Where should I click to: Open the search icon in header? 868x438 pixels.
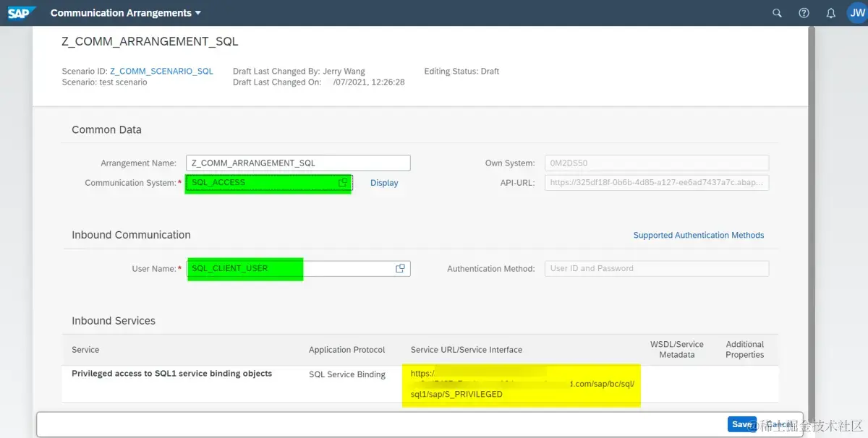point(777,13)
